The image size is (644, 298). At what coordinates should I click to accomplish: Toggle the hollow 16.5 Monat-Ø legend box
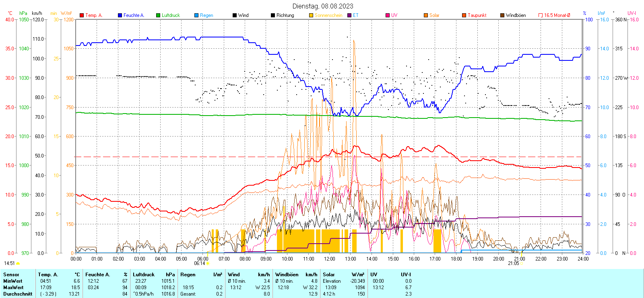click(541, 15)
